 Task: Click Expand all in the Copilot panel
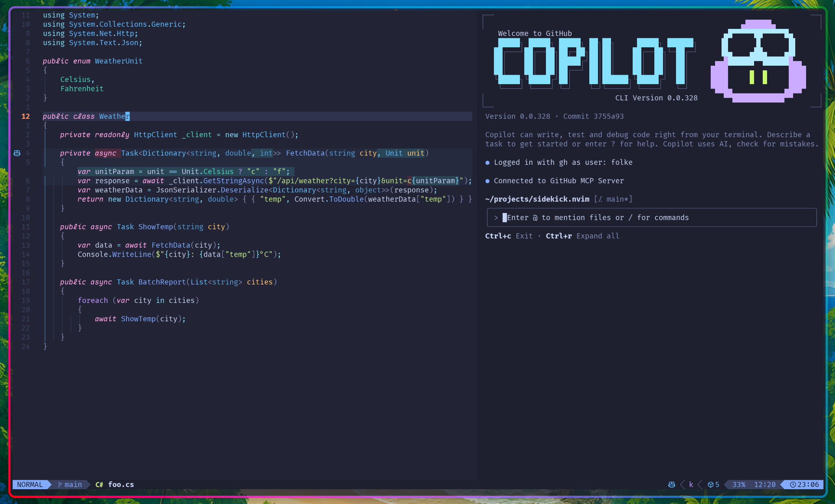(598, 236)
